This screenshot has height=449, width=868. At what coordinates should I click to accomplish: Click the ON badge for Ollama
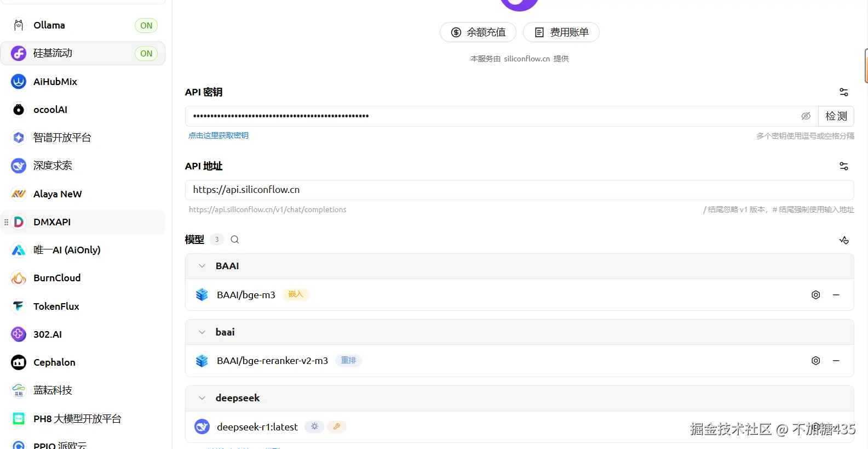coord(146,26)
